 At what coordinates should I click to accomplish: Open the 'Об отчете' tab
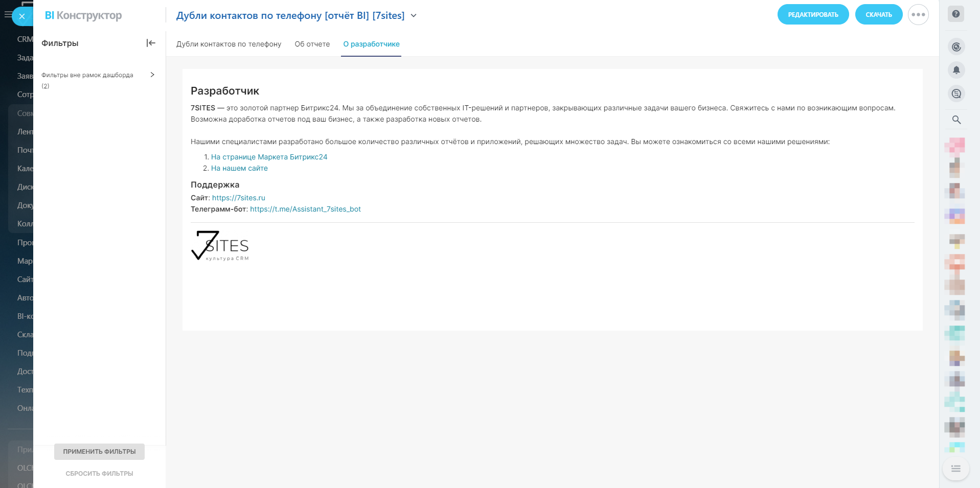(x=312, y=44)
